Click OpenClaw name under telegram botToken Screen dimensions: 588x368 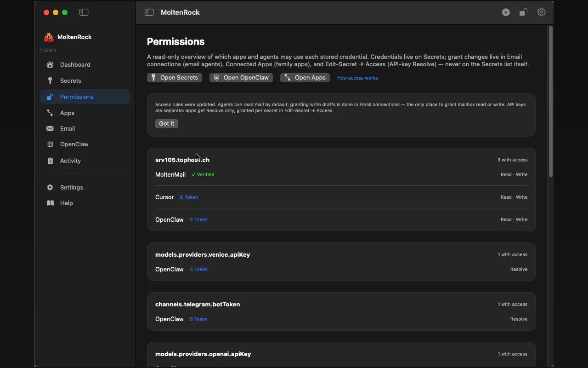pos(170,319)
